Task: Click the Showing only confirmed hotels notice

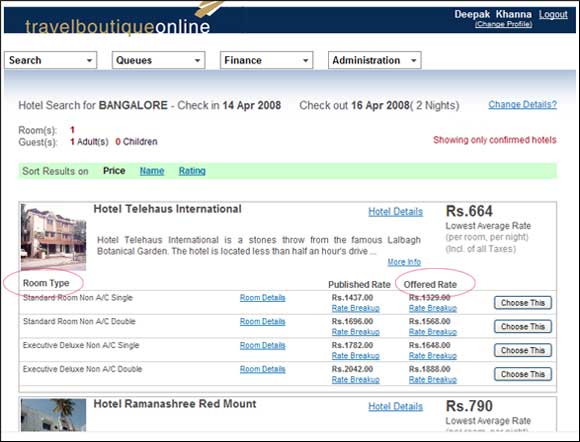Action: [x=495, y=140]
